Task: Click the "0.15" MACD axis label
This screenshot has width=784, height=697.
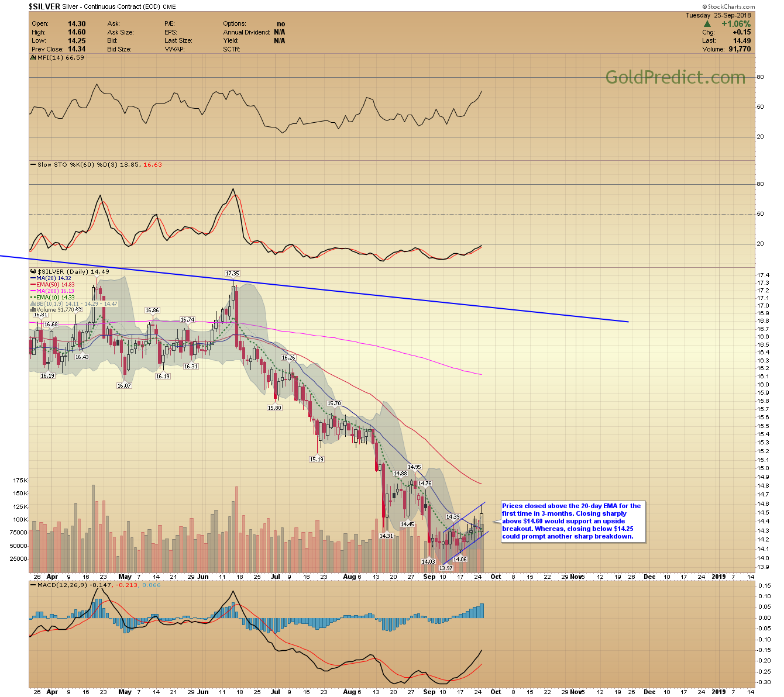Action: [x=764, y=586]
